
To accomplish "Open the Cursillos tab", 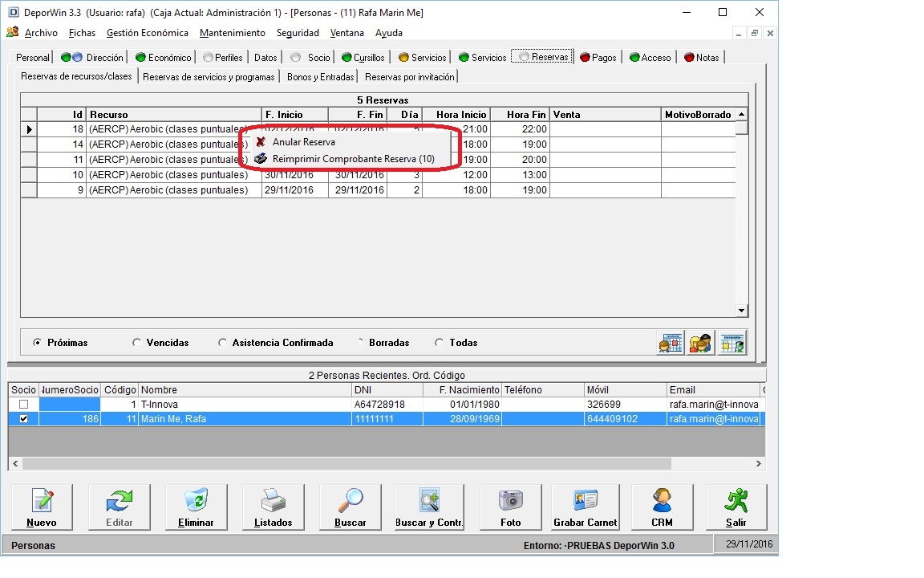I will tap(363, 57).
